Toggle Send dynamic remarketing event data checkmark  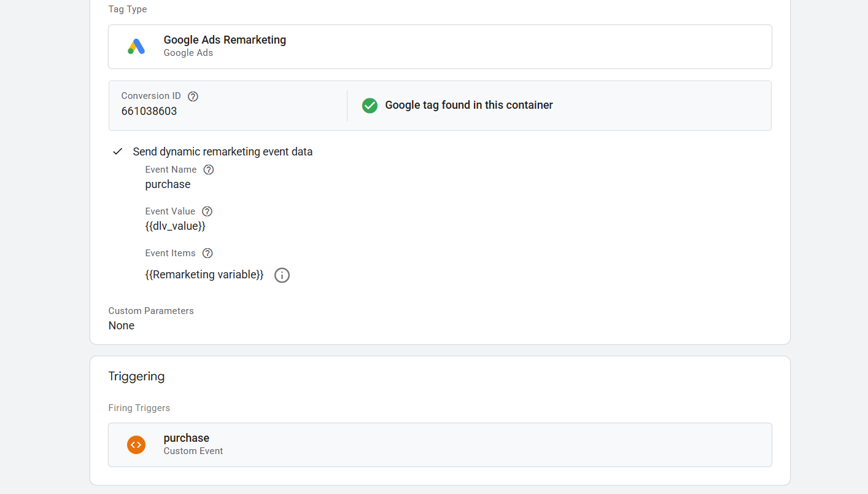pos(118,152)
